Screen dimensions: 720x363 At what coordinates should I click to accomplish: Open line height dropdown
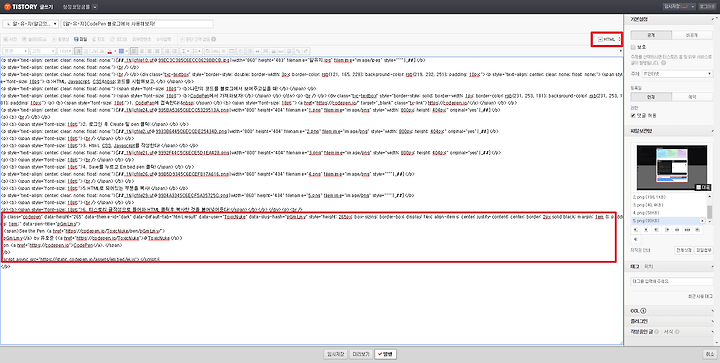pyautogui.click(x=186, y=51)
